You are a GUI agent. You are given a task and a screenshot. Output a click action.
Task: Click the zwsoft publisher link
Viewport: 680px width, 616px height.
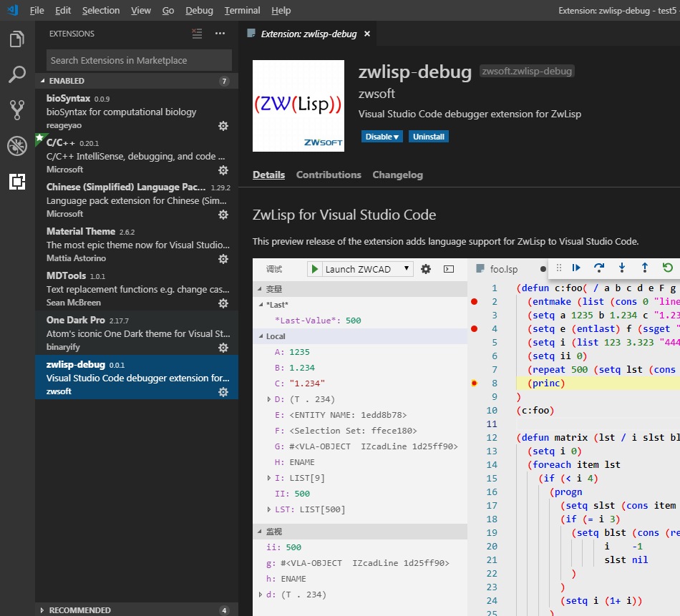coord(377,94)
